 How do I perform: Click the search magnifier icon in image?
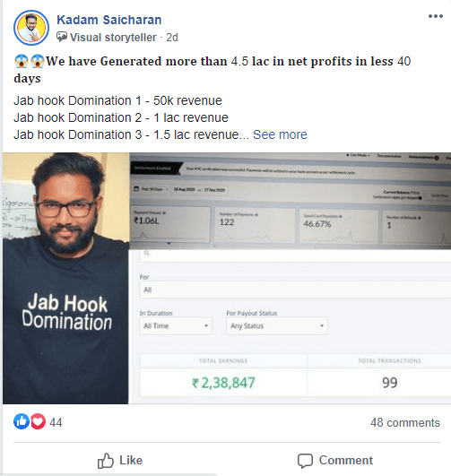pos(147,253)
